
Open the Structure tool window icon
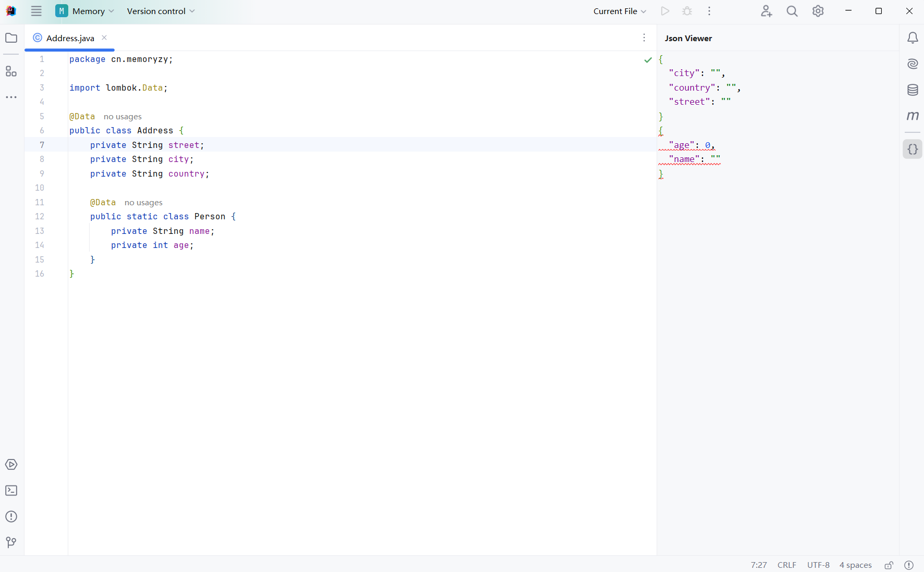[x=11, y=71]
